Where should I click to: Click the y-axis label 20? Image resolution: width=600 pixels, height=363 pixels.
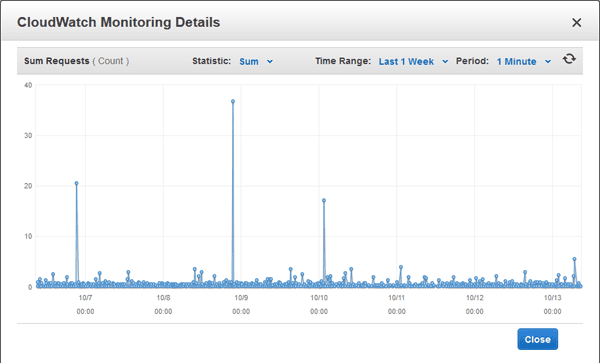tap(28, 186)
